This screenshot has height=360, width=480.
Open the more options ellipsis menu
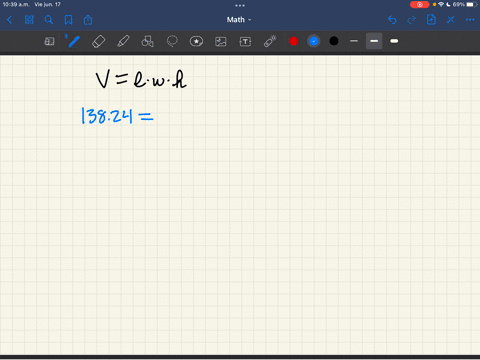tap(470, 20)
